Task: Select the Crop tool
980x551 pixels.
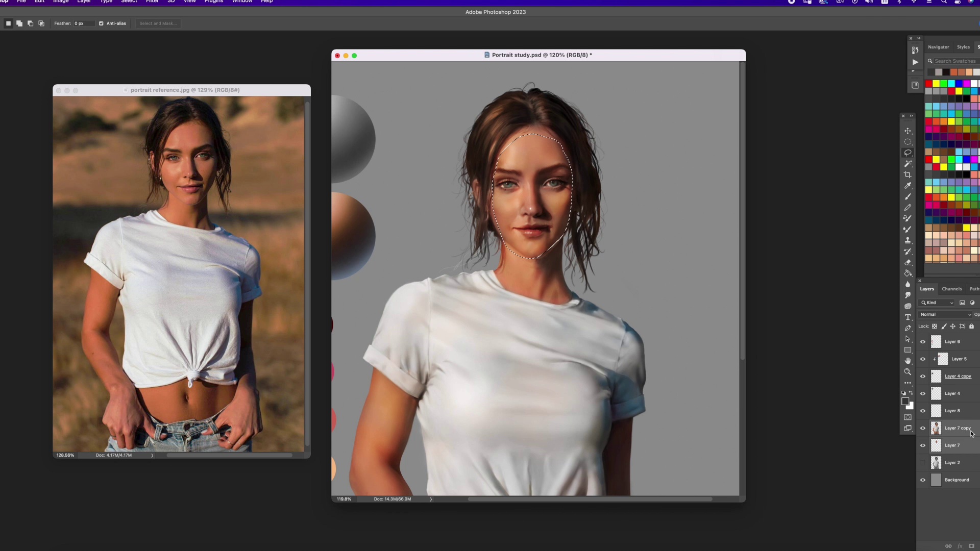Action: click(x=908, y=175)
